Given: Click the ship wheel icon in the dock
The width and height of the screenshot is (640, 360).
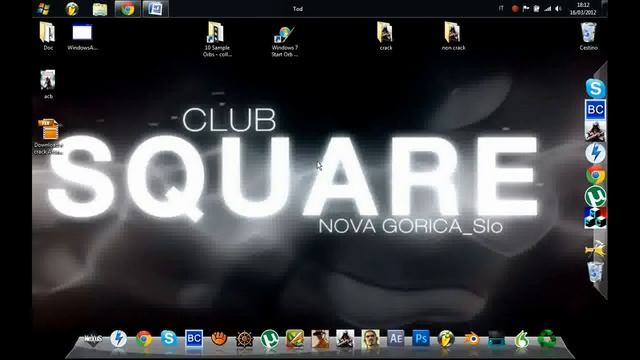Looking at the screenshot, I should [244, 339].
